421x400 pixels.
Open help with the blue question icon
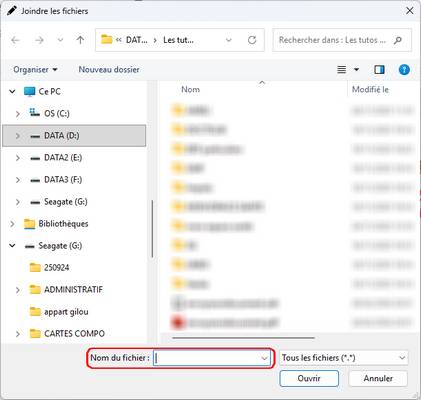(404, 70)
